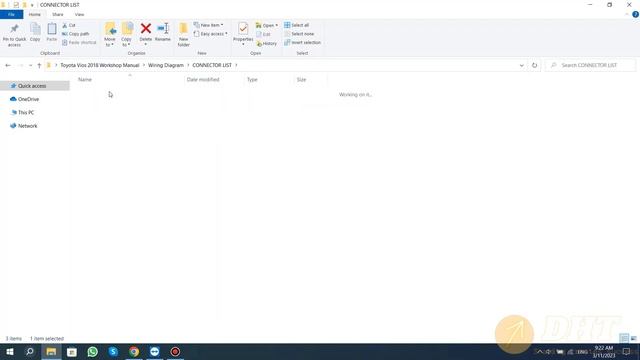Refresh the CONNECTOR LIST folder

click(534, 65)
